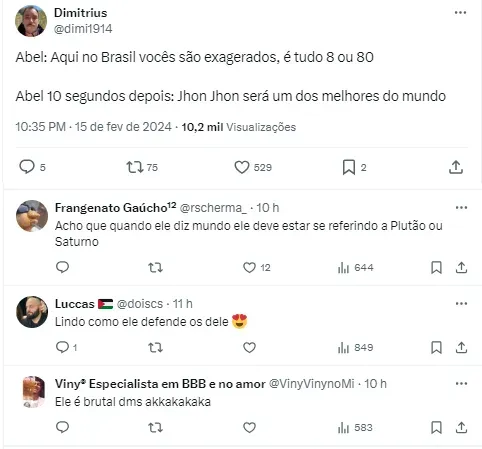Screen dimensions: 482x449
Task: Open more options on Frangenato Gaúcho's reply
Action: click(x=461, y=208)
